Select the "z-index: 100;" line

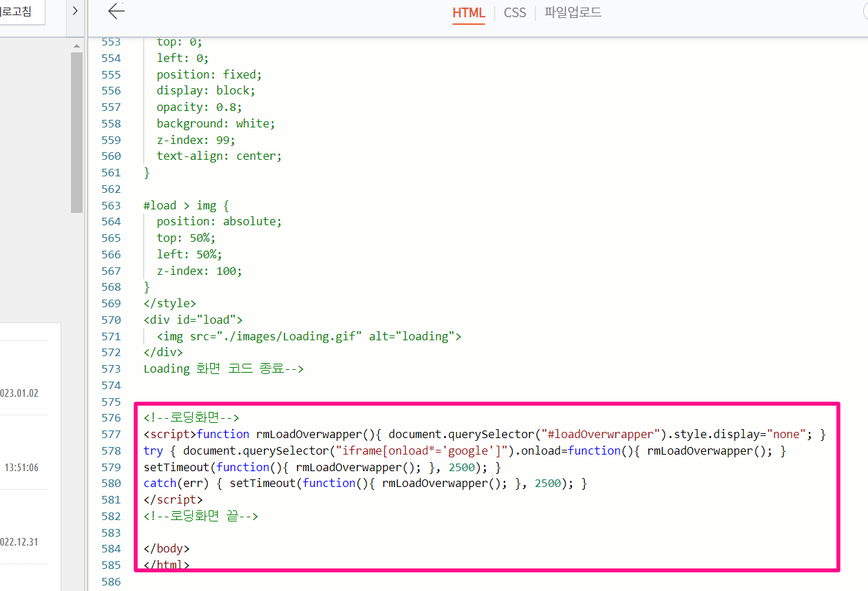click(x=199, y=271)
